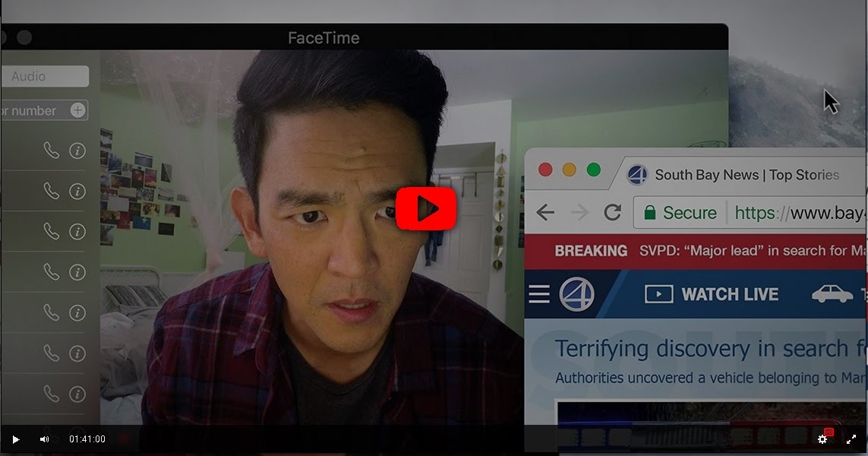This screenshot has width=868, height=456.
Task: Maximize the browser with the green dot
Action: click(x=593, y=169)
